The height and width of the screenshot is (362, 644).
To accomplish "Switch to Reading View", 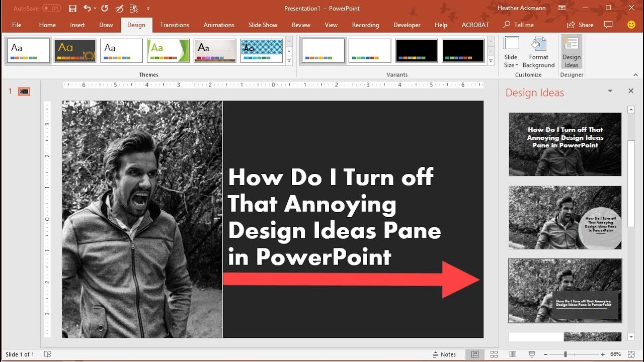I will pyautogui.click(x=513, y=354).
